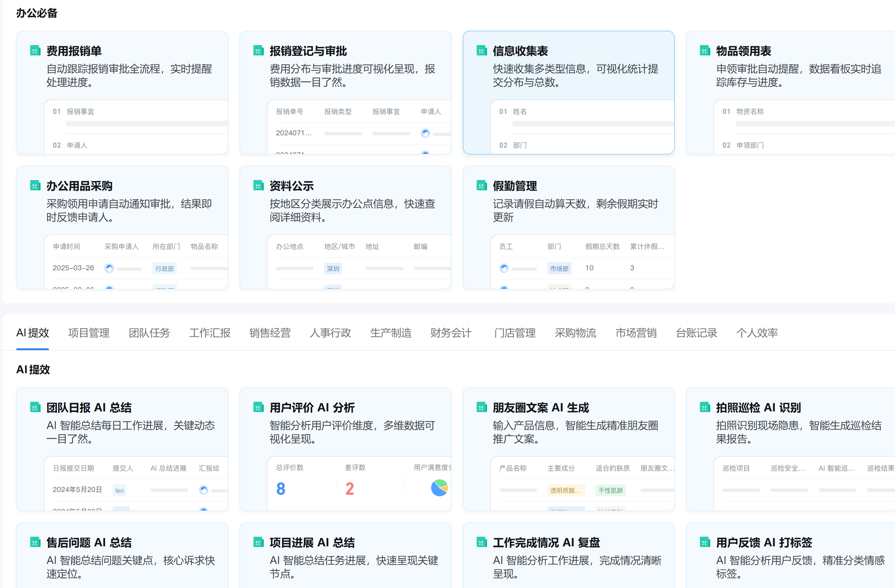This screenshot has width=895, height=588.
Task: Click the green icon beside 用户反馈 AI 打标签
Action: [x=705, y=542]
